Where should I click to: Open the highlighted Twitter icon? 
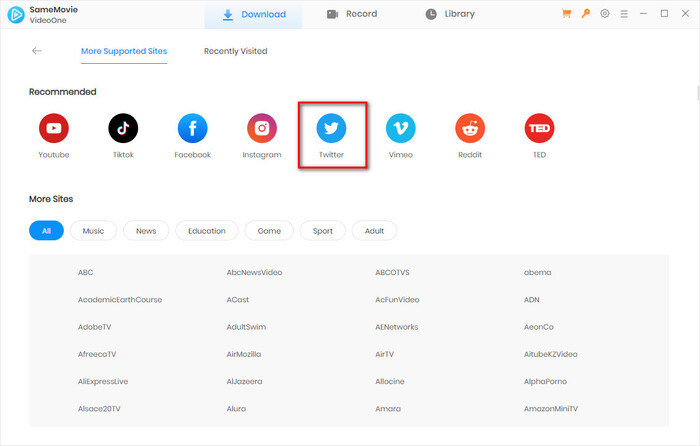pyautogui.click(x=331, y=128)
